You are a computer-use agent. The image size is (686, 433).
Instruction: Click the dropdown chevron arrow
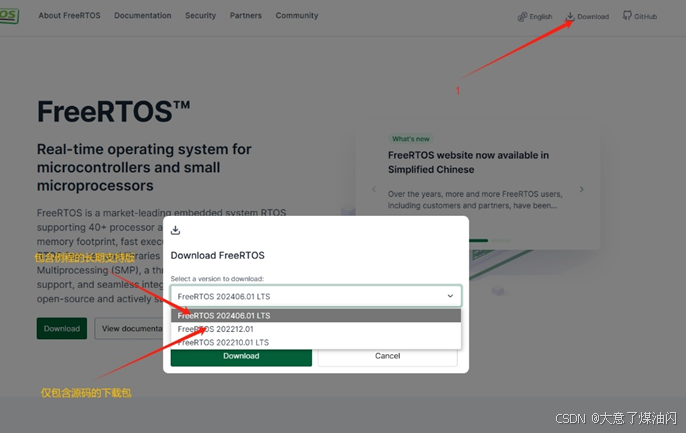[450, 296]
